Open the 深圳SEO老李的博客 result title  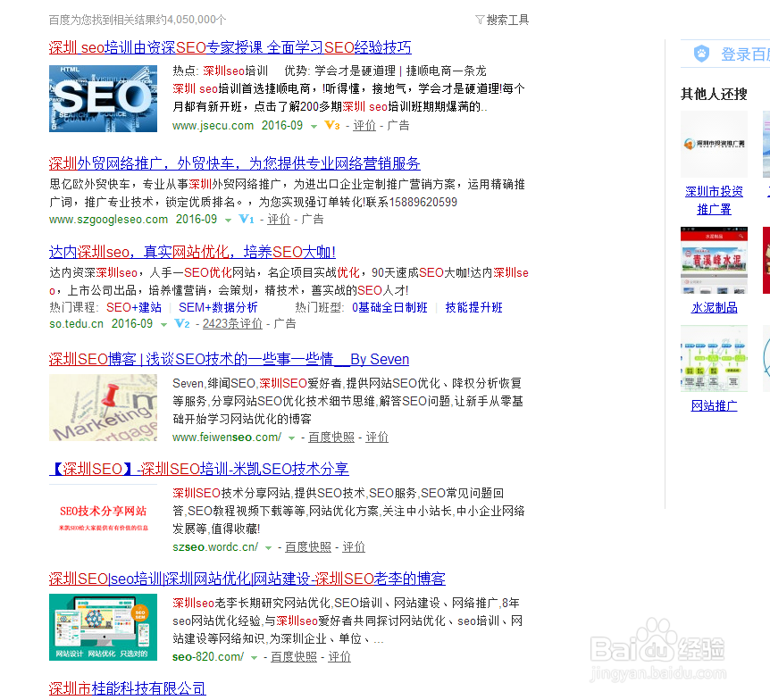(247, 579)
